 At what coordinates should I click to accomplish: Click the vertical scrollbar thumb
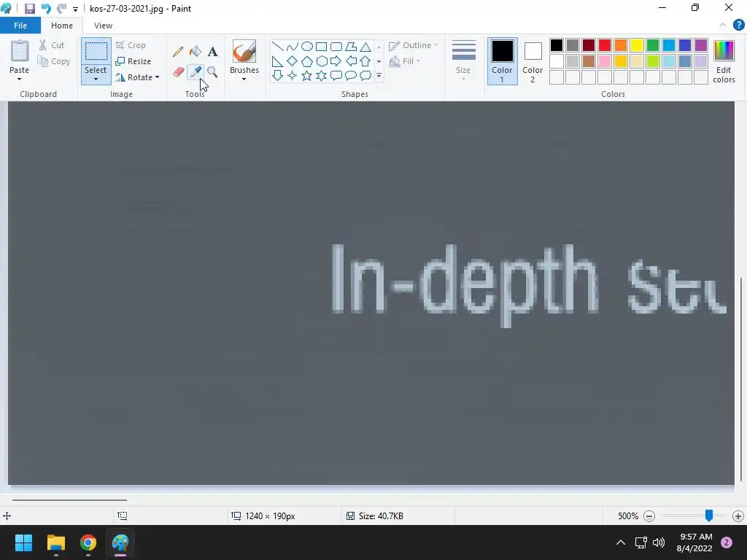click(741, 379)
